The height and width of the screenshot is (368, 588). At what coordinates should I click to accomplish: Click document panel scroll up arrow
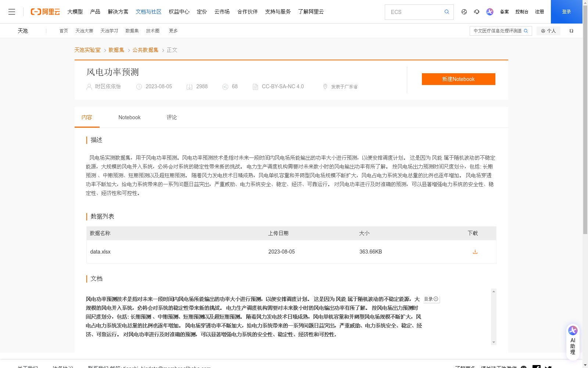coord(494,291)
